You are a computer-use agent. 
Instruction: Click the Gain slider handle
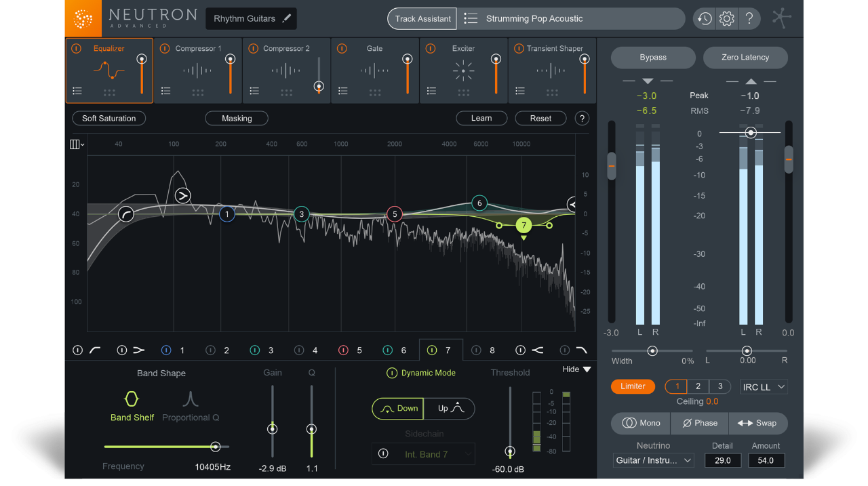point(273,429)
